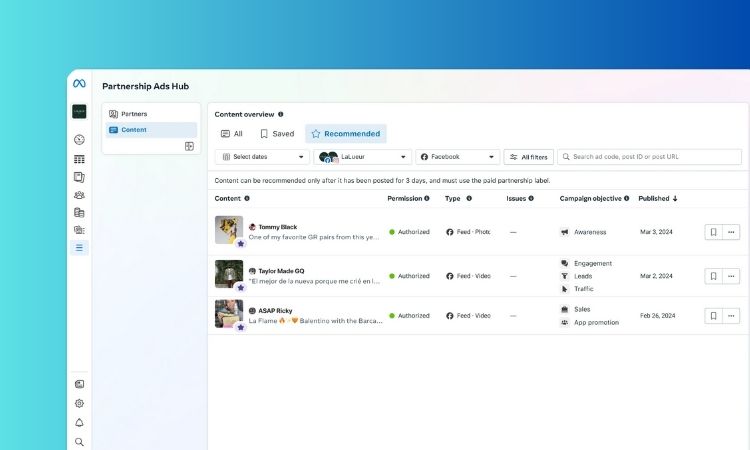The image size is (750, 450).
Task: Open the billing building icon in sidebar
Action: (x=79, y=212)
